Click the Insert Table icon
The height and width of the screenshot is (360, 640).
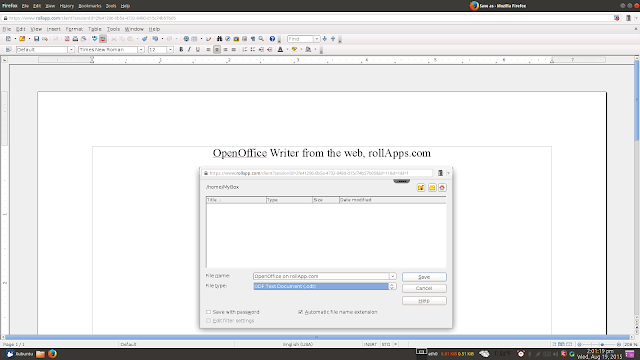point(194,39)
